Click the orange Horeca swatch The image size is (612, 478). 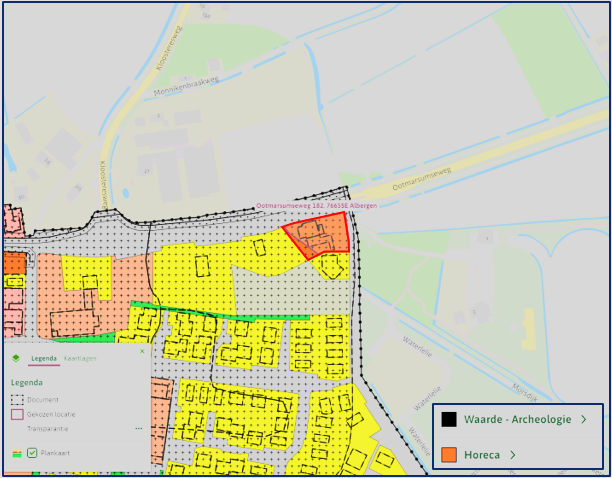449,455
